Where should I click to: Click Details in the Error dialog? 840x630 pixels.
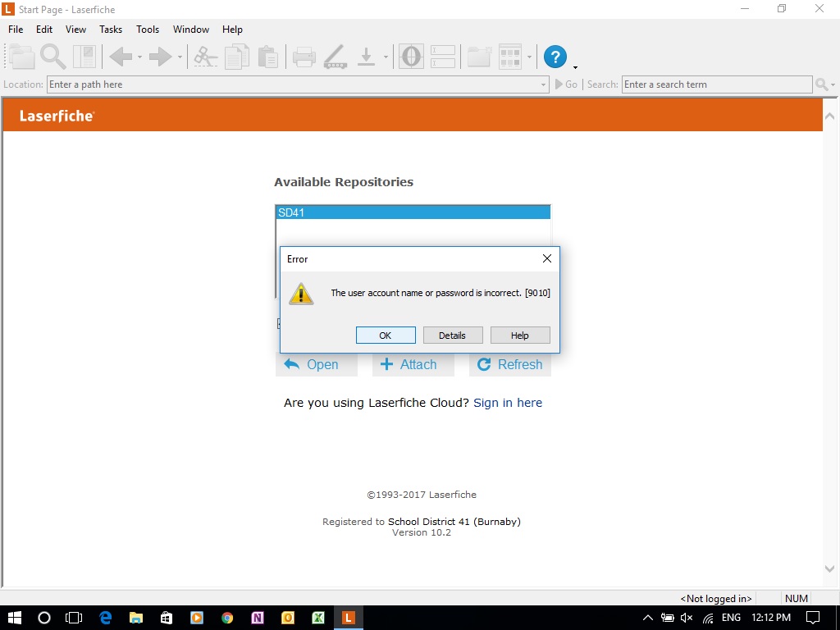pyautogui.click(x=453, y=336)
